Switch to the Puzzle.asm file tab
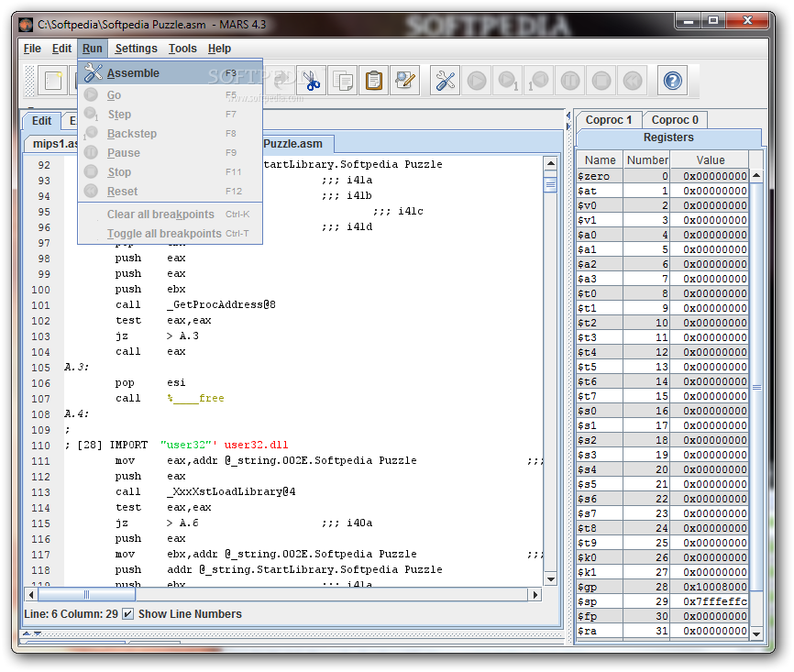The height and width of the screenshot is (672, 794). click(297, 144)
